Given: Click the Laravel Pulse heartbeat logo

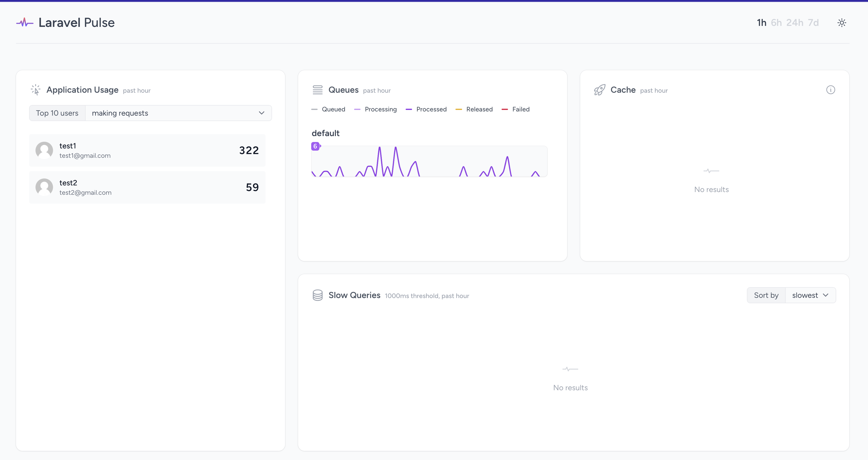Looking at the screenshot, I should (25, 23).
